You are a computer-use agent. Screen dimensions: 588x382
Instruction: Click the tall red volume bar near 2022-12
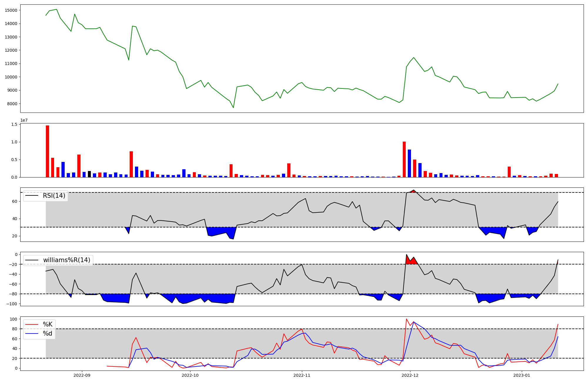404,159
